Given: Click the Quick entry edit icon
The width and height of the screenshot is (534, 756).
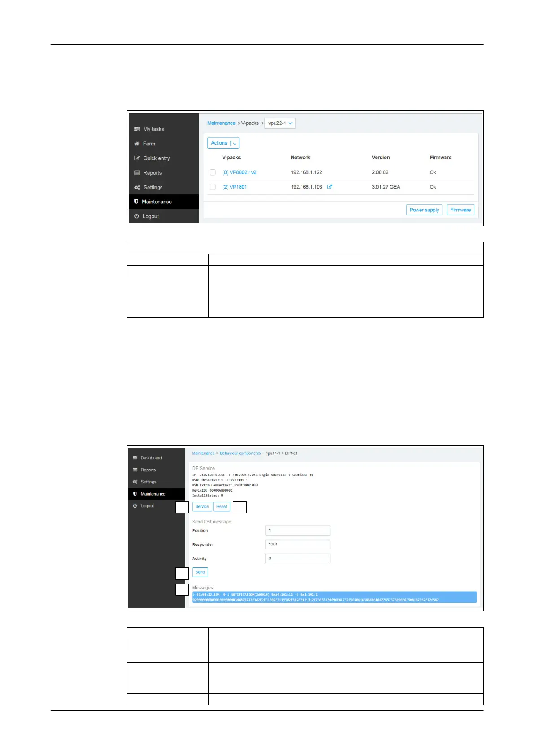Looking at the screenshot, I should tap(137, 158).
